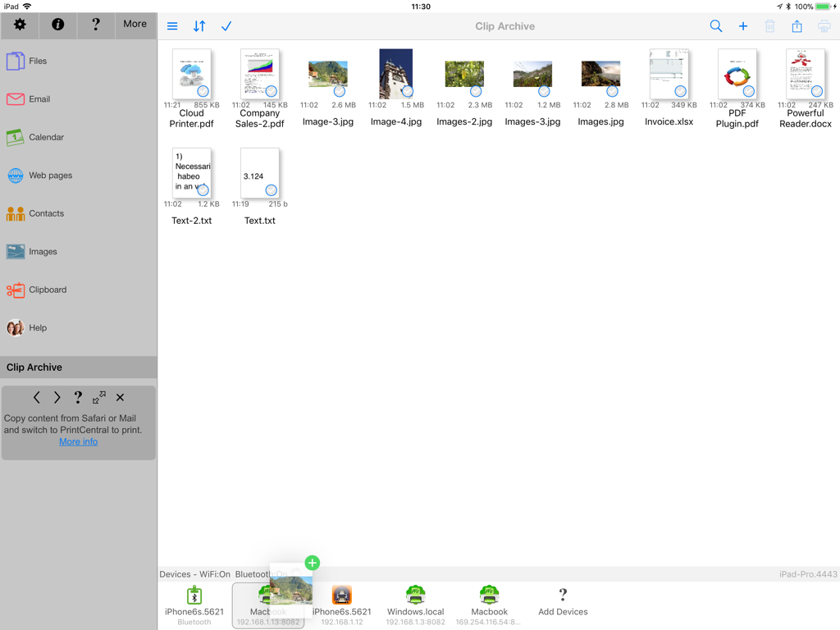The height and width of the screenshot is (630, 840).
Task: Open the search magnifier in Clip Archive
Action: click(715, 25)
